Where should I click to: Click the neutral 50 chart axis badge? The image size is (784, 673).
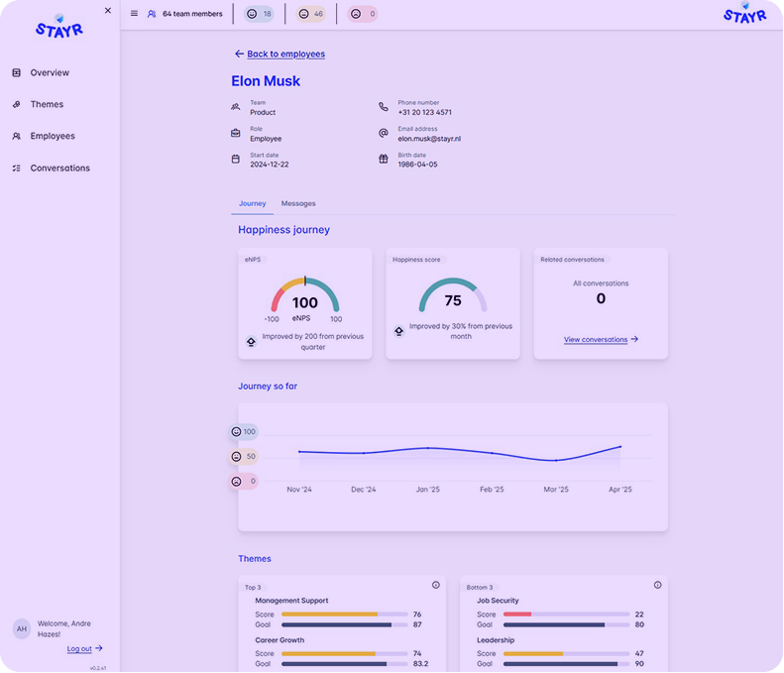pos(244,457)
